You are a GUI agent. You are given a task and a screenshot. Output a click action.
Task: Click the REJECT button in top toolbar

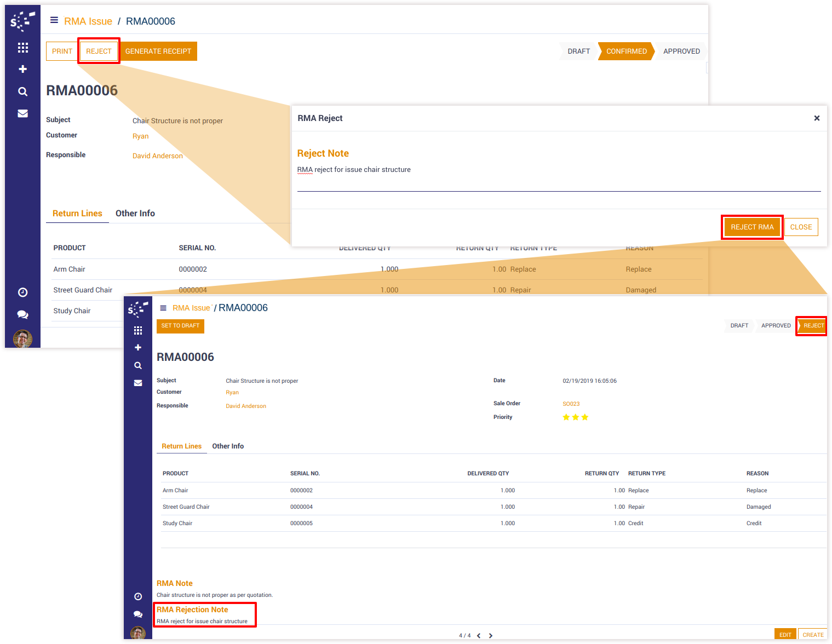pyautogui.click(x=99, y=51)
